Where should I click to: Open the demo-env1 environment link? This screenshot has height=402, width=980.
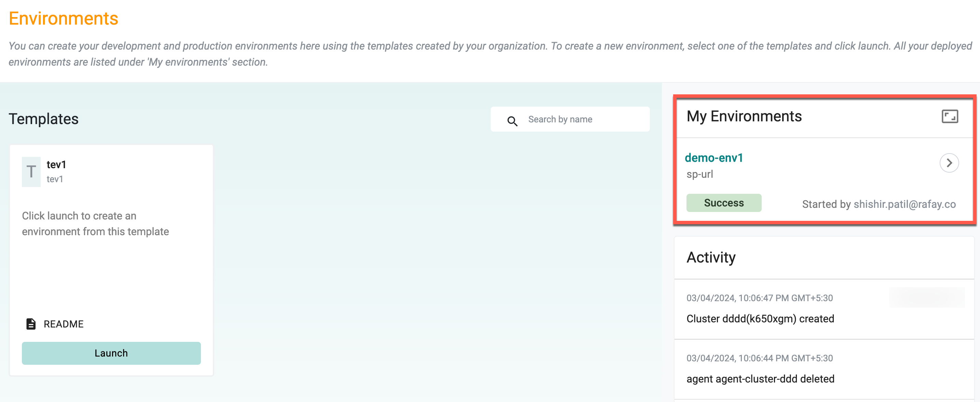coord(714,158)
